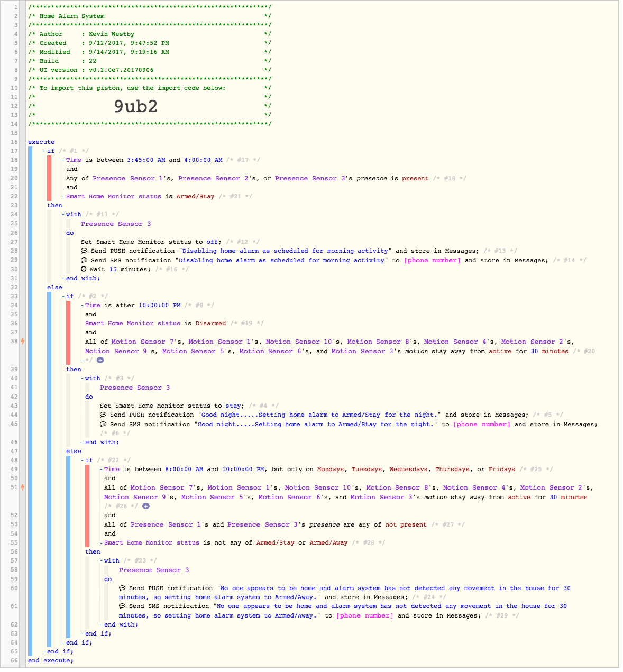Click 'Wednesdays' in condition #25
The height and width of the screenshot is (672, 623).
click(409, 469)
